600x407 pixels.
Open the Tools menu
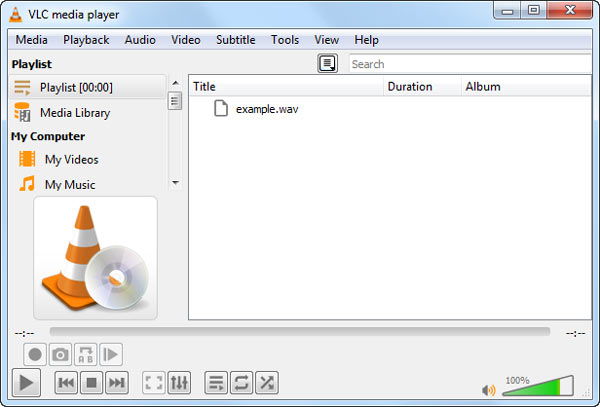tap(285, 40)
